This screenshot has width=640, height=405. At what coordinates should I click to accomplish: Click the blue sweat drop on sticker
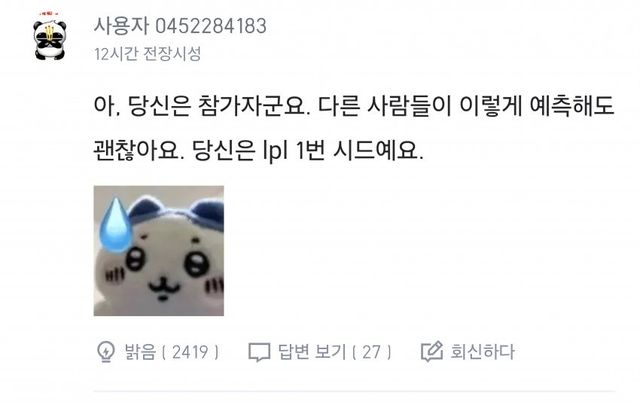pos(116,225)
